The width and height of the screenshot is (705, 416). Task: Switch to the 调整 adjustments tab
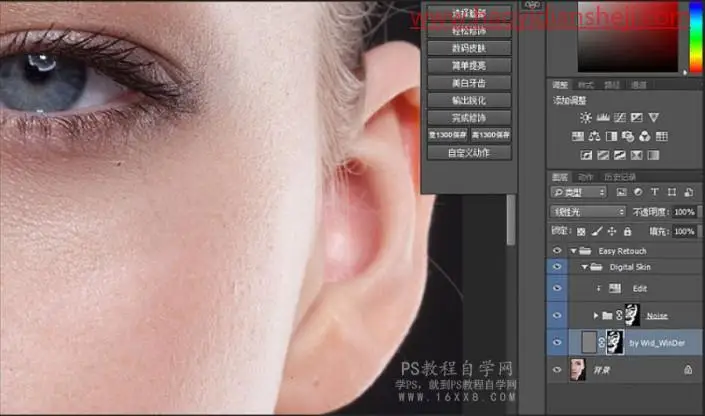click(560, 85)
